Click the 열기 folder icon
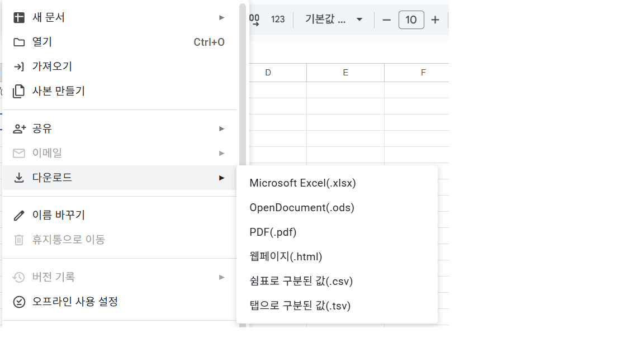 pyautogui.click(x=18, y=42)
